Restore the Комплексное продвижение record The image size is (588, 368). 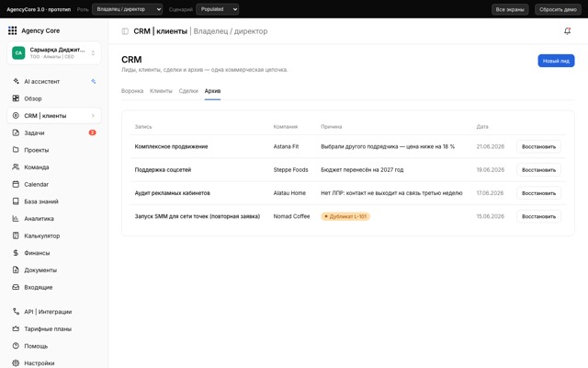(539, 146)
